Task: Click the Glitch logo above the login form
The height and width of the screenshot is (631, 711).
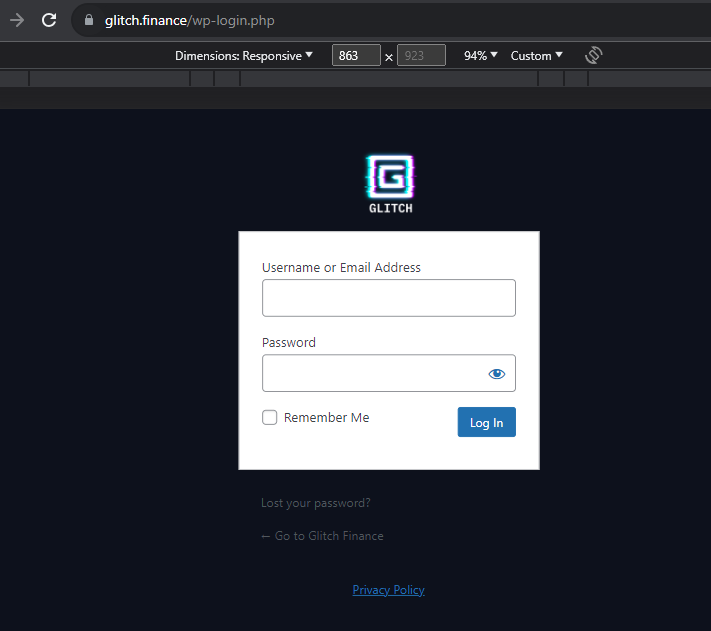Action: click(390, 184)
